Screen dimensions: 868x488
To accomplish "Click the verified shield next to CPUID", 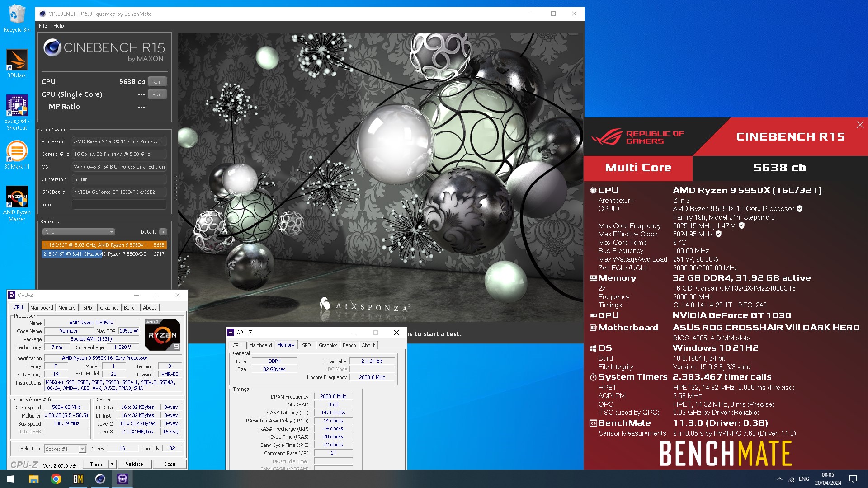I will click(x=799, y=209).
